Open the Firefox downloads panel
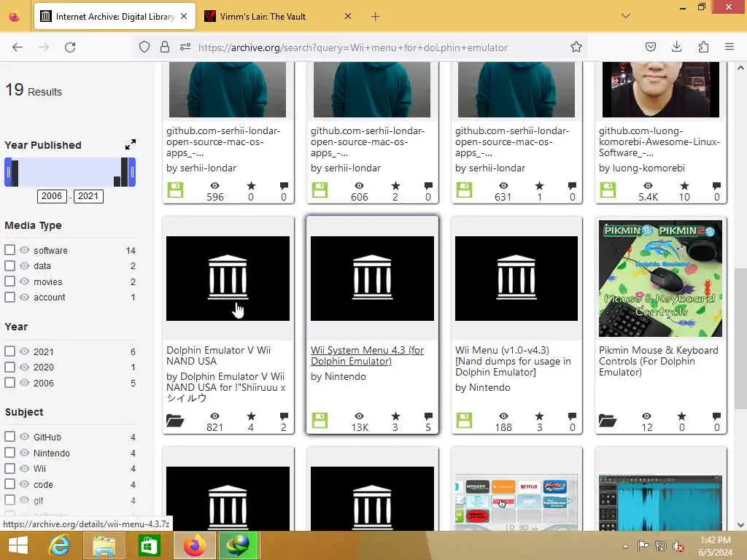Viewport: 747px width, 560px height. tap(677, 47)
